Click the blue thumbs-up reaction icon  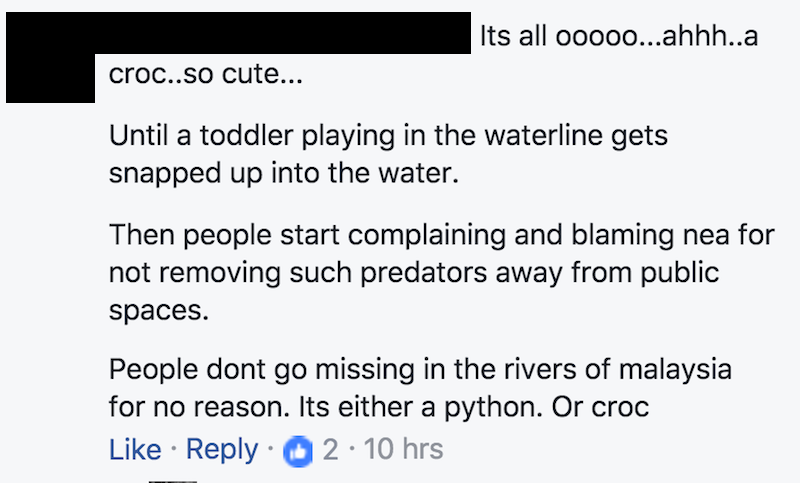[x=298, y=451]
